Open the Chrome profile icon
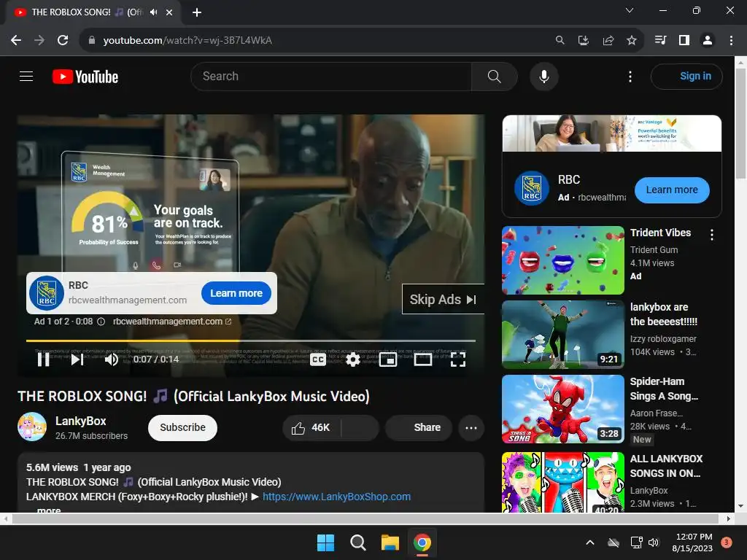The height and width of the screenshot is (560, 747). click(x=707, y=40)
